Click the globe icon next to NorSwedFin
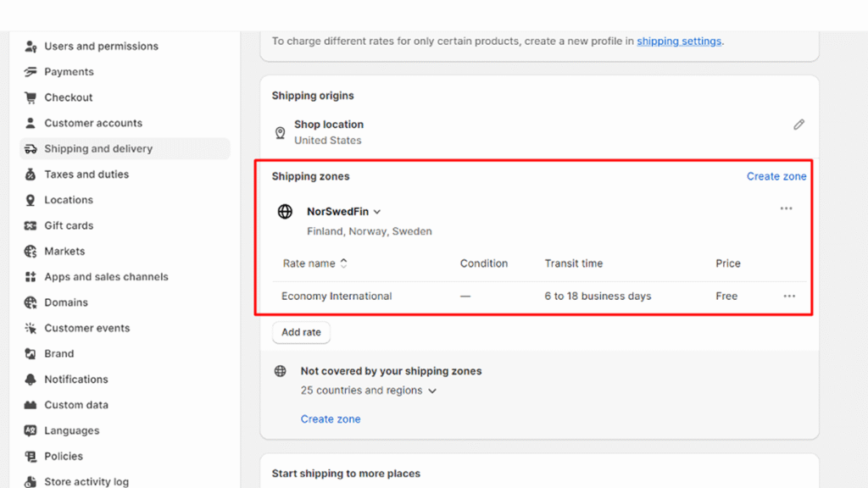 pyautogui.click(x=285, y=211)
